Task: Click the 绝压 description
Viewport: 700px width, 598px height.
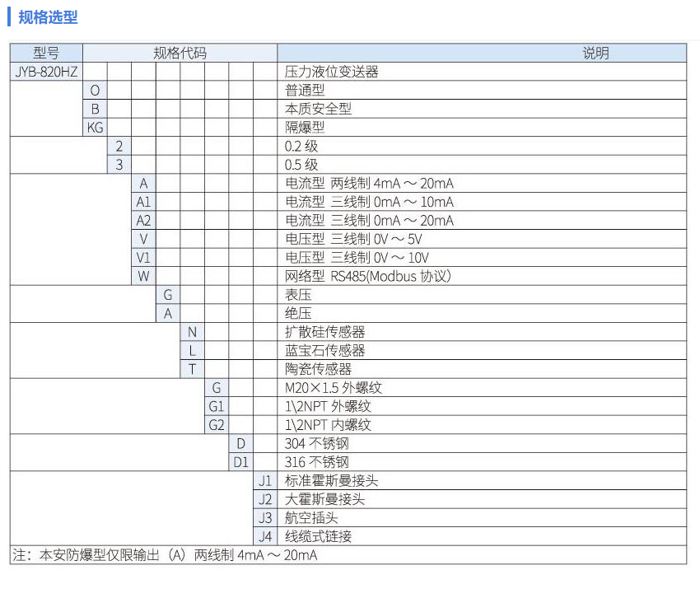Action: (x=298, y=313)
